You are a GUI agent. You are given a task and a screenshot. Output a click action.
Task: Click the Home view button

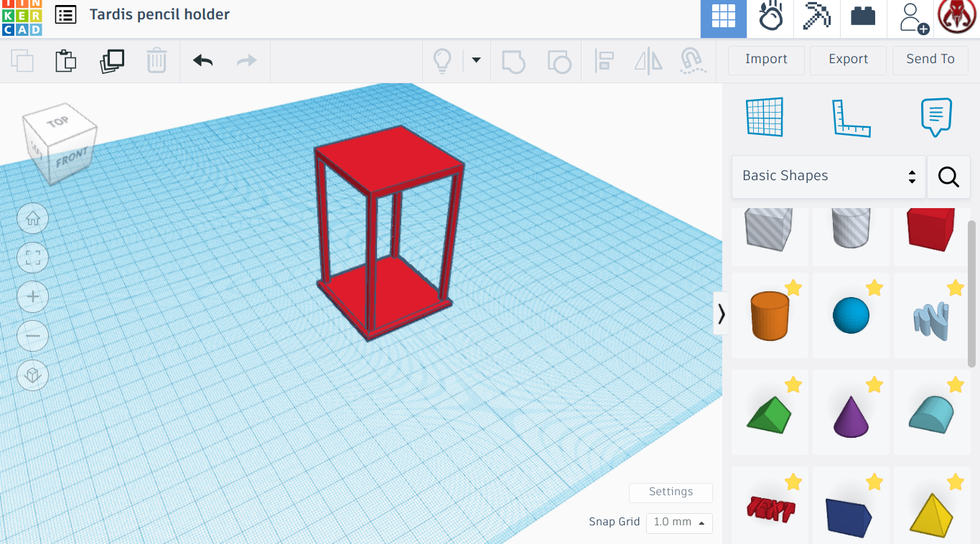(x=33, y=219)
